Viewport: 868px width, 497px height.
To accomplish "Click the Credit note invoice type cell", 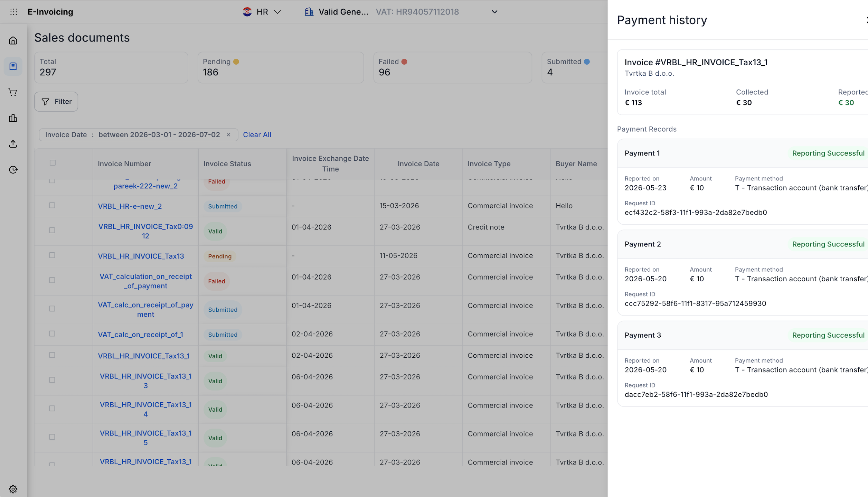I will 486,227.
